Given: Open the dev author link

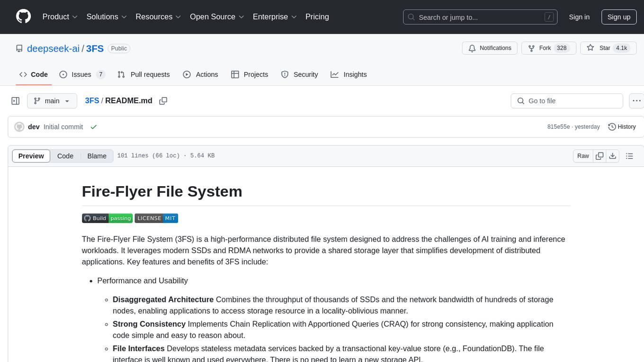Looking at the screenshot, I should click(x=34, y=127).
